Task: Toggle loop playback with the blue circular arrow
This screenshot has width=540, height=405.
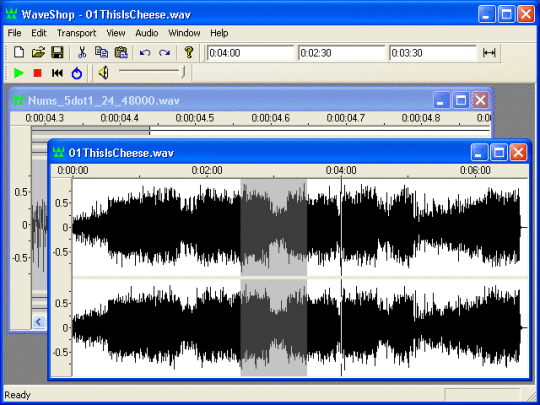Action: coord(76,73)
